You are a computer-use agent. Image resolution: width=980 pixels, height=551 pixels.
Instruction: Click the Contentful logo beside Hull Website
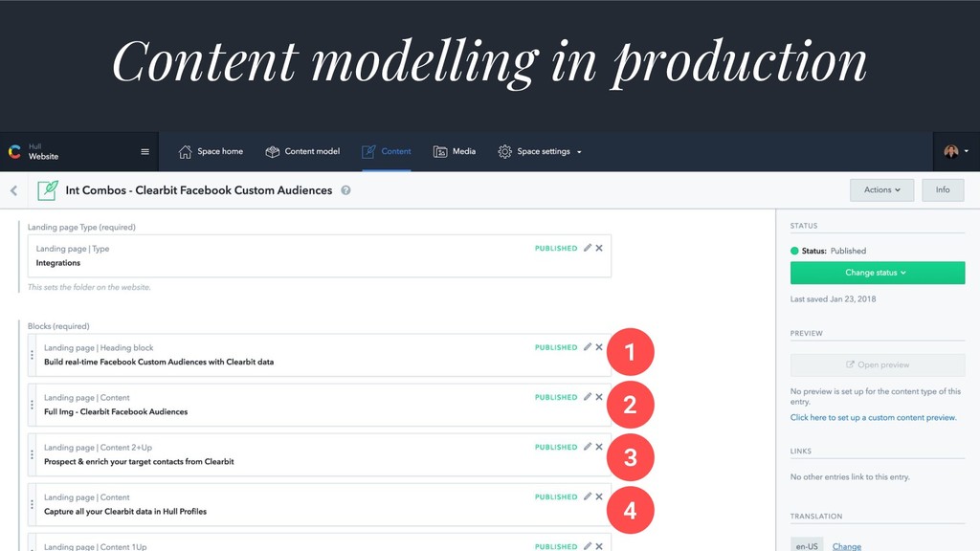(14, 151)
